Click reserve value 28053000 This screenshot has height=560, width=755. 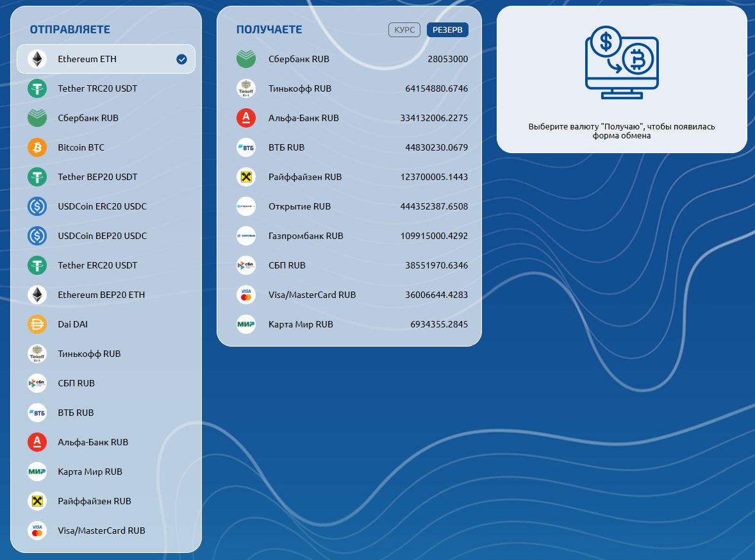pyautogui.click(x=448, y=59)
